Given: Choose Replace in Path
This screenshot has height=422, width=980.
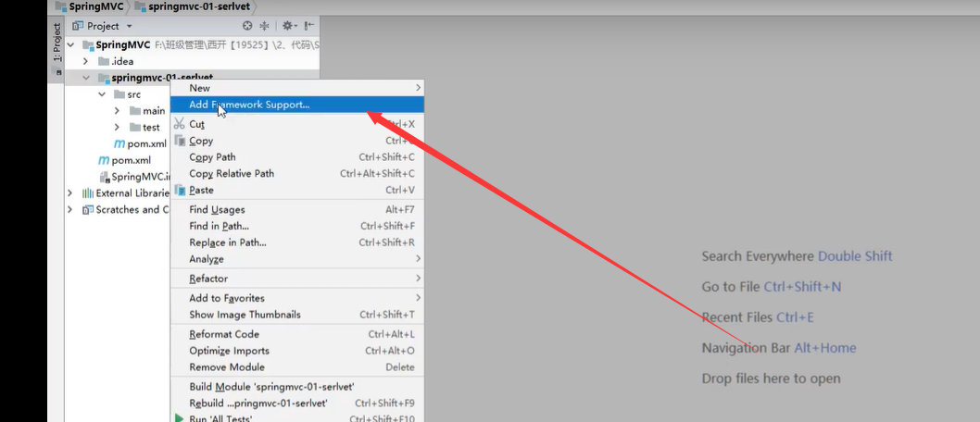Looking at the screenshot, I should 297,242.
